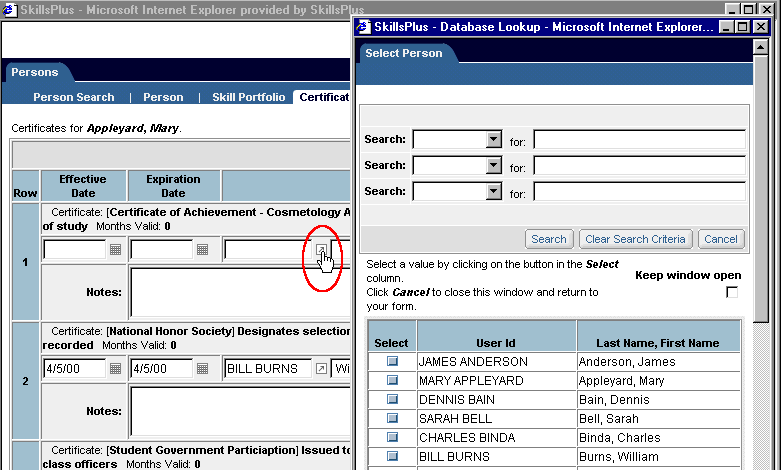The image size is (781, 470).
Task: Click 'Last Name, First Name' column header
Action: click(658, 336)
